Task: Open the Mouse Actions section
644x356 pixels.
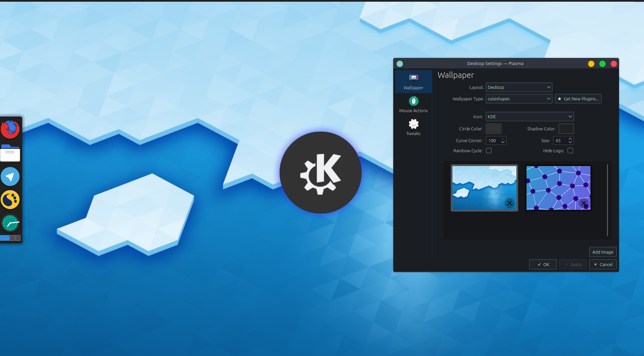Action: 413,104
